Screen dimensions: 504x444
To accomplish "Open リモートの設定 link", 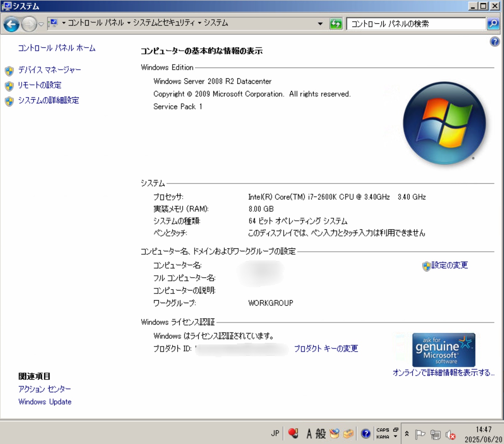I will click(x=40, y=85).
